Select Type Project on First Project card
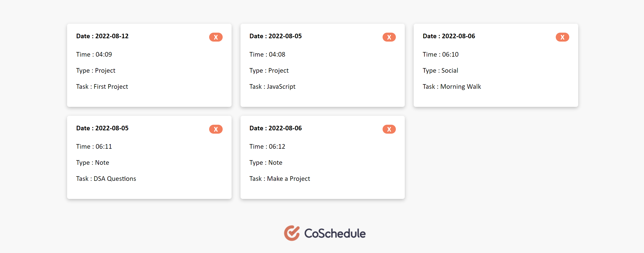 (96, 70)
